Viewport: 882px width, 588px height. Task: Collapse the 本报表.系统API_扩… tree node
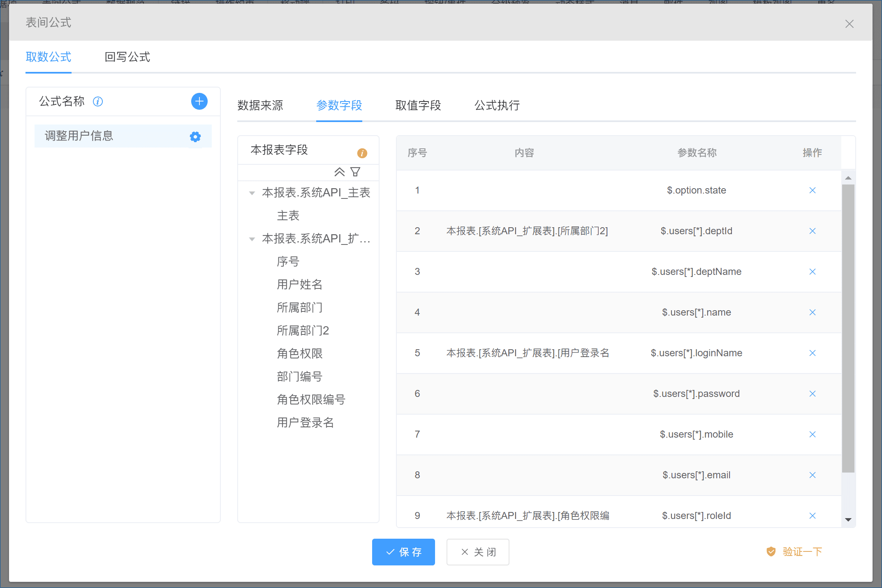(x=252, y=239)
